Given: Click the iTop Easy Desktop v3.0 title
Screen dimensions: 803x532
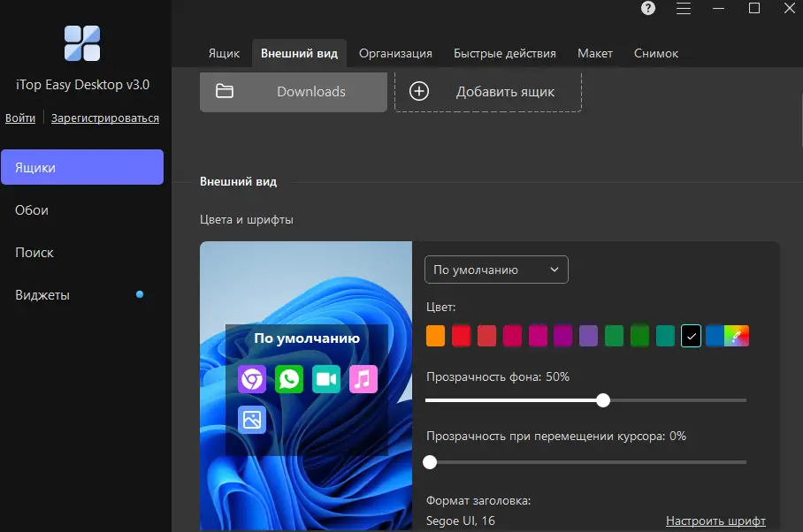Looking at the screenshot, I should click(82, 85).
